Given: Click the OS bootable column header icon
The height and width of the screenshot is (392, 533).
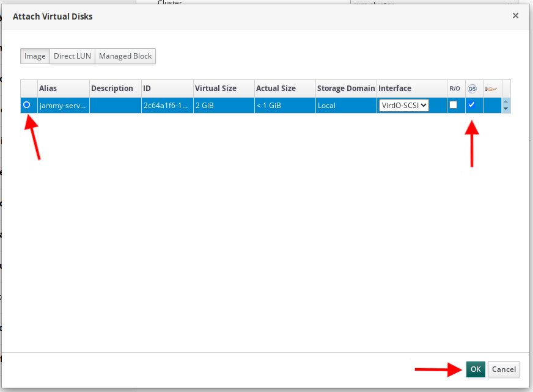Looking at the screenshot, I should coord(471,89).
